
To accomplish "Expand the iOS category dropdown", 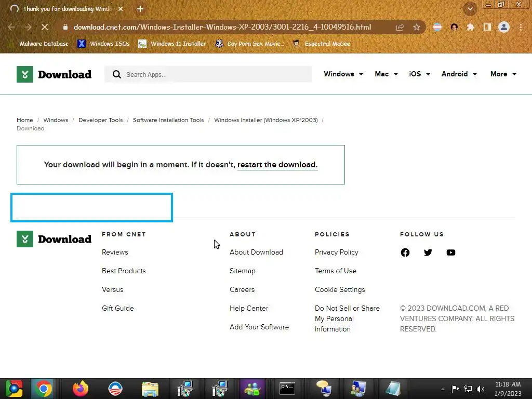I will 419,74.
